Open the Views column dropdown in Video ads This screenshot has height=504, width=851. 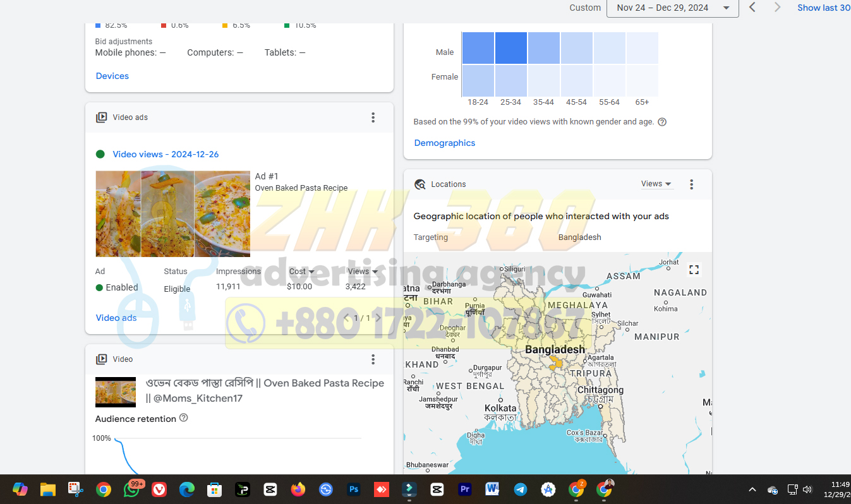(363, 272)
